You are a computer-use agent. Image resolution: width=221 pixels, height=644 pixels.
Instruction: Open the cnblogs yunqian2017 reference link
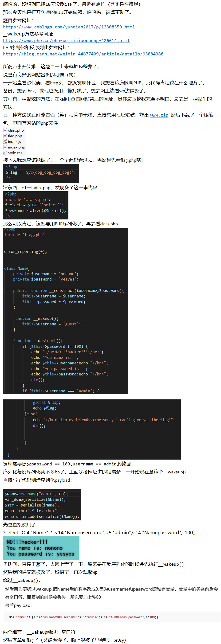pyautogui.click(x=69, y=27)
